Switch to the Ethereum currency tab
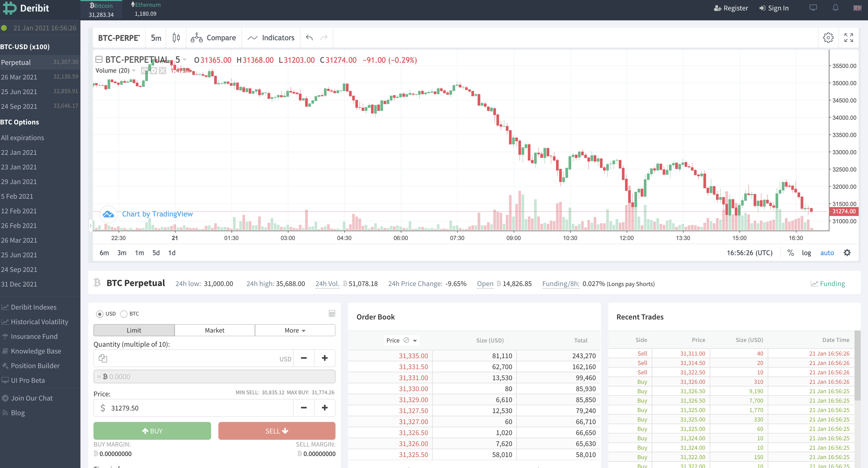Viewport: 868px width, 468px height. pos(146,9)
